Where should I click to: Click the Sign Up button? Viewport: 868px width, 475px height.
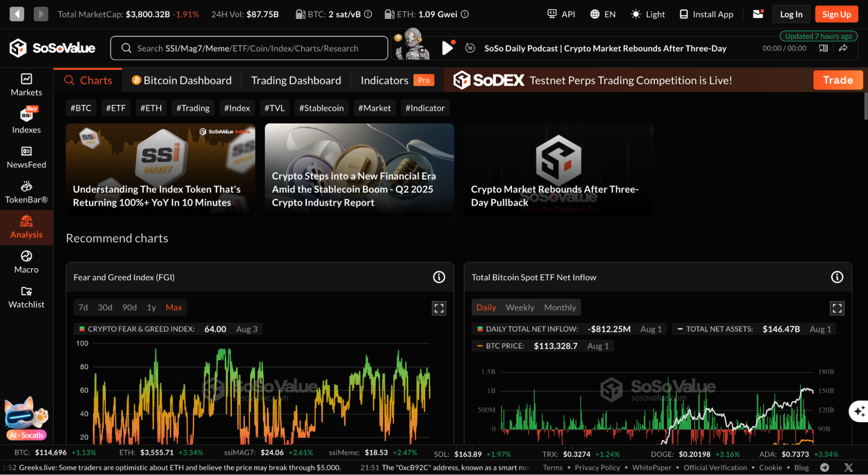(x=837, y=14)
